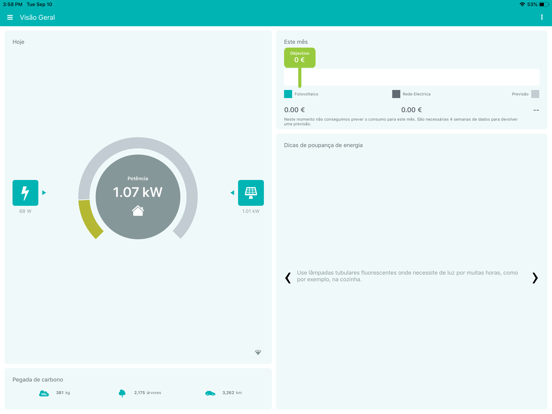Tap the arrow beside the solar icon
Viewport: 552px width, 414px height.
click(x=232, y=193)
